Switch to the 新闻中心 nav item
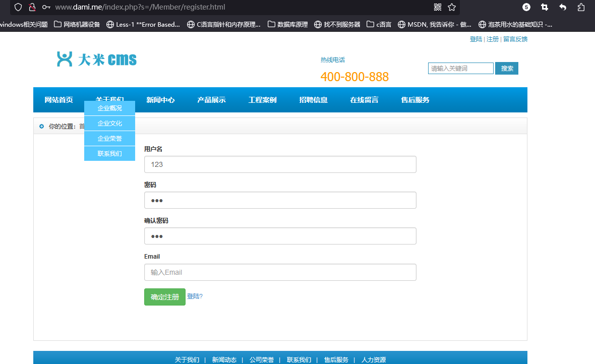595x364 pixels. point(160,99)
